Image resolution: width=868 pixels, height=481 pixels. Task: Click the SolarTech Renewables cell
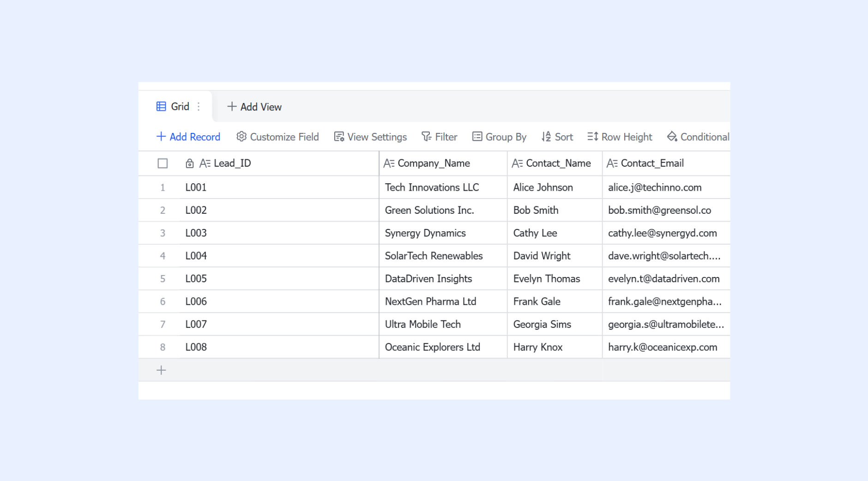[443, 256]
